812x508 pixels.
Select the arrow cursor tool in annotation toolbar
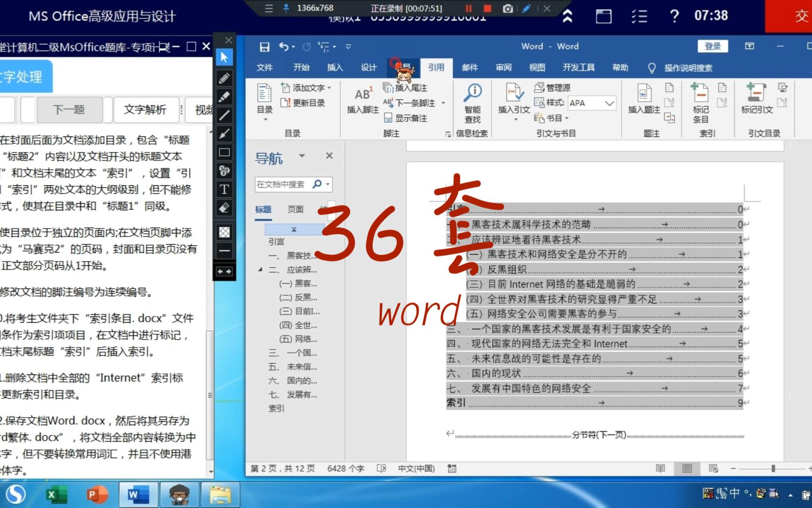[224, 57]
